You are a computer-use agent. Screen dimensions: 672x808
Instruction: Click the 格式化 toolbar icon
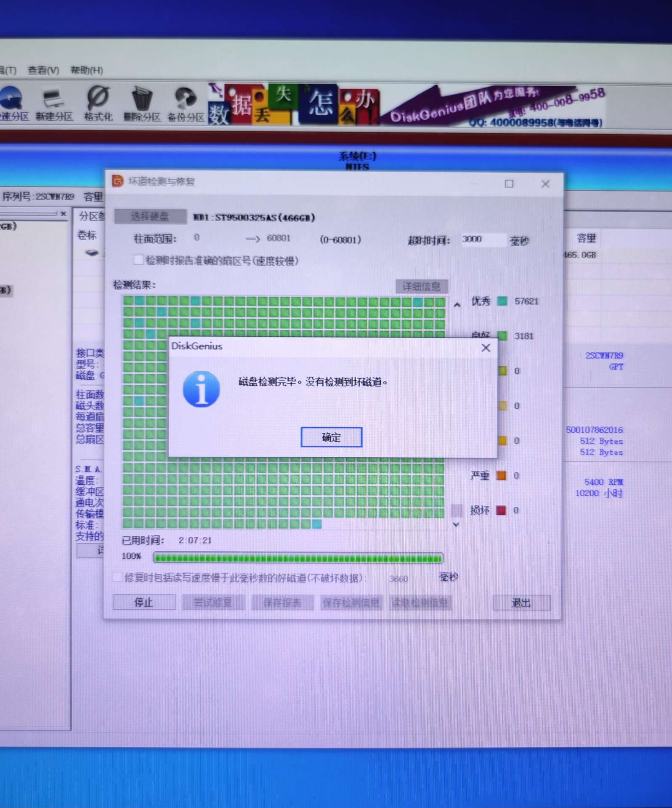pos(98,104)
